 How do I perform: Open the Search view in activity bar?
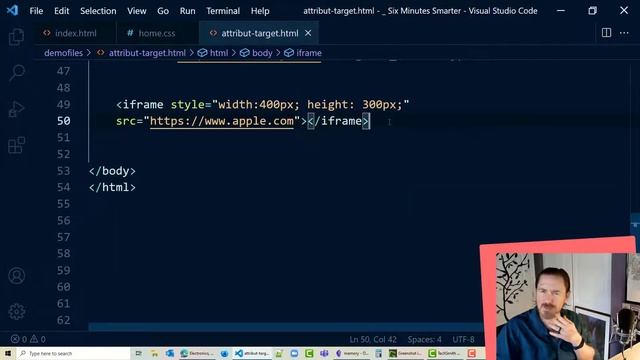[16, 73]
